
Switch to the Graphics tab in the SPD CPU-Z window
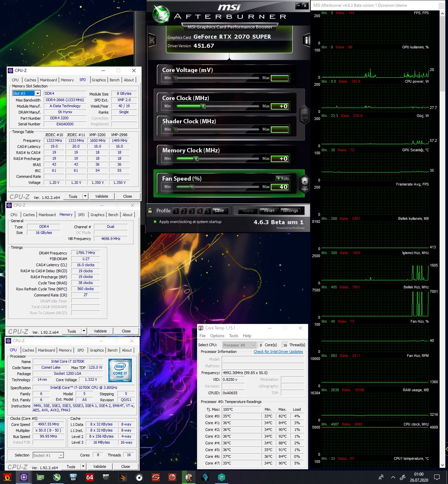pyautogui.click(x=99, y=80)
